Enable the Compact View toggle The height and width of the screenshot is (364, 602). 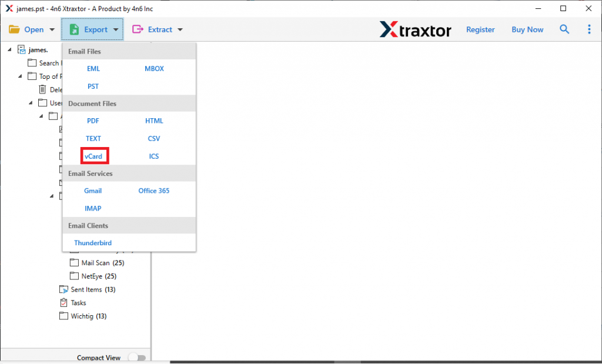[x=137, y=357]
